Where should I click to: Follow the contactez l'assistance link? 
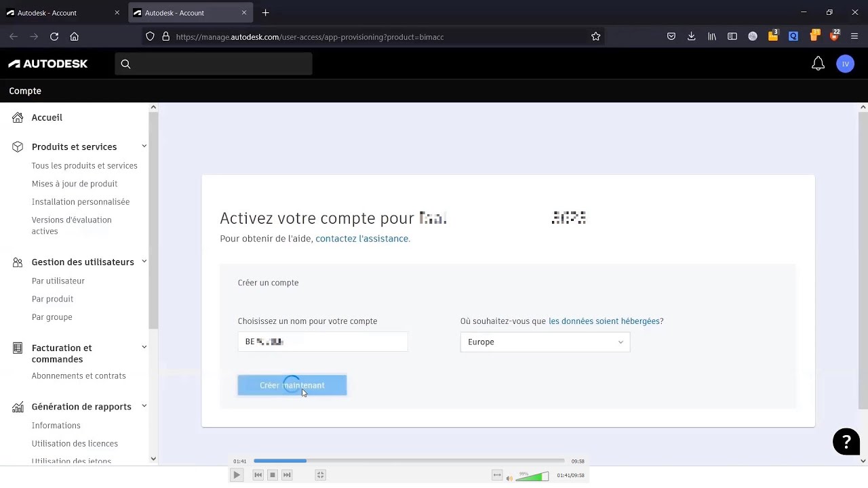(x=363, y=239)
